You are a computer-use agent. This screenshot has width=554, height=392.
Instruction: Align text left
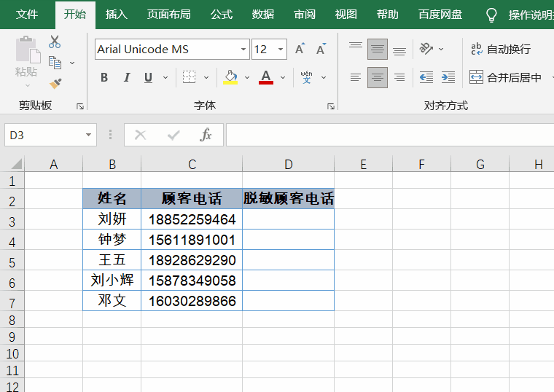[356, 77]
